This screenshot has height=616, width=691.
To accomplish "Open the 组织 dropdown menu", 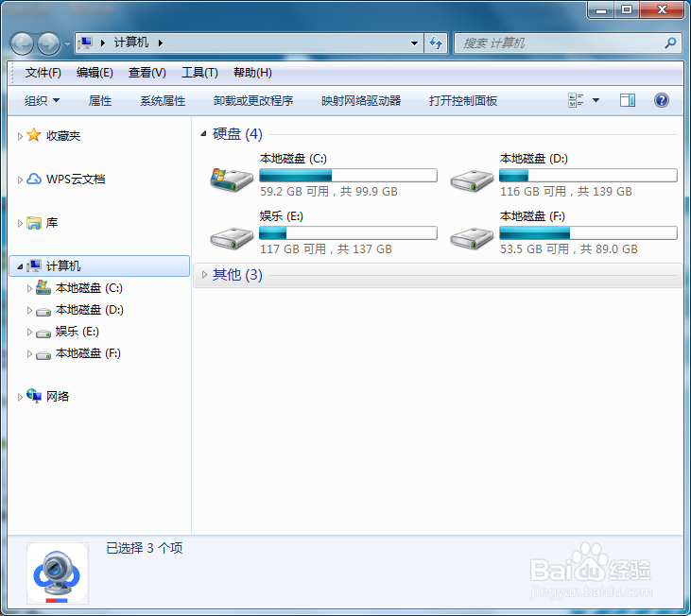I will click(42, 101).
